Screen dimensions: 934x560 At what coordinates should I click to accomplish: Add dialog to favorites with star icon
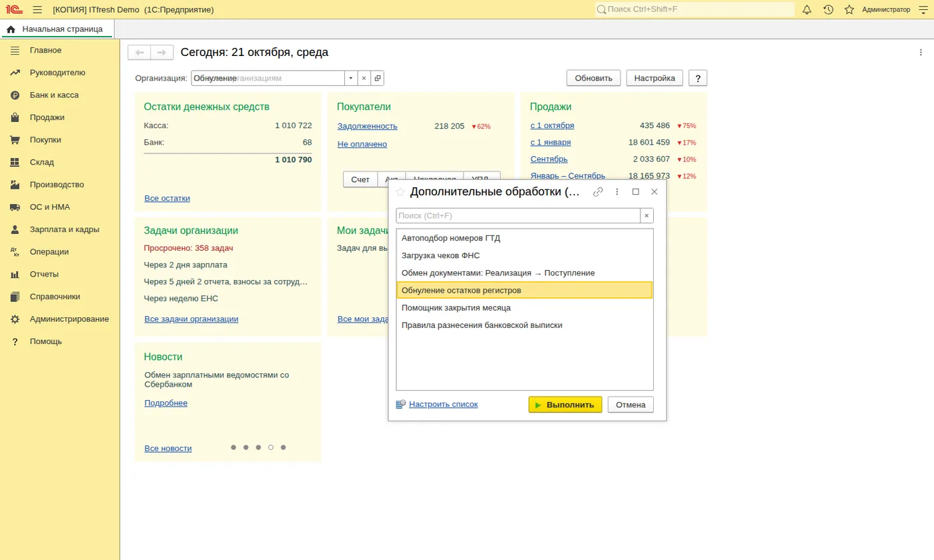400,192
